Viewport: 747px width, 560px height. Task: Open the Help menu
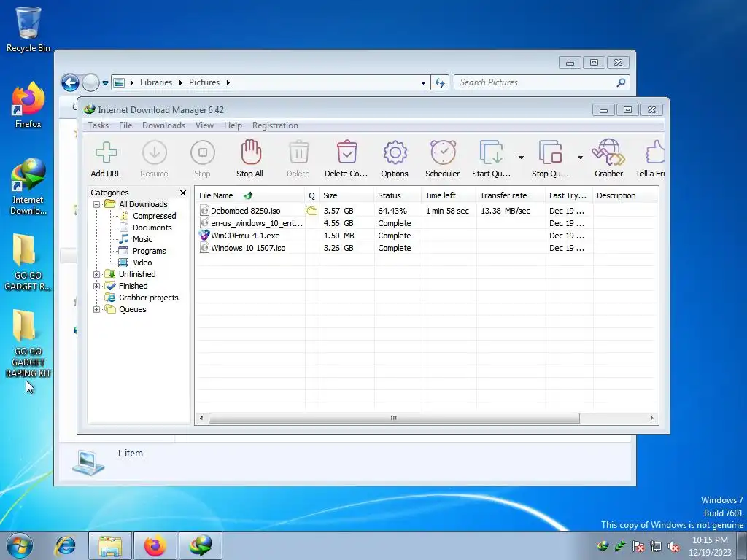[x=233, y=125]
